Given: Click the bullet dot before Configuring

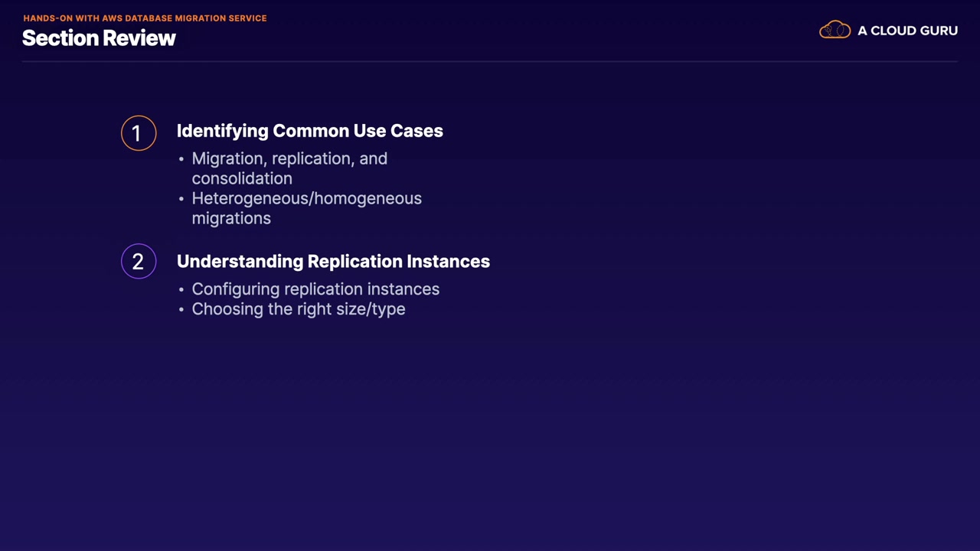Looking at the screenshot, I should pos(181,290).
